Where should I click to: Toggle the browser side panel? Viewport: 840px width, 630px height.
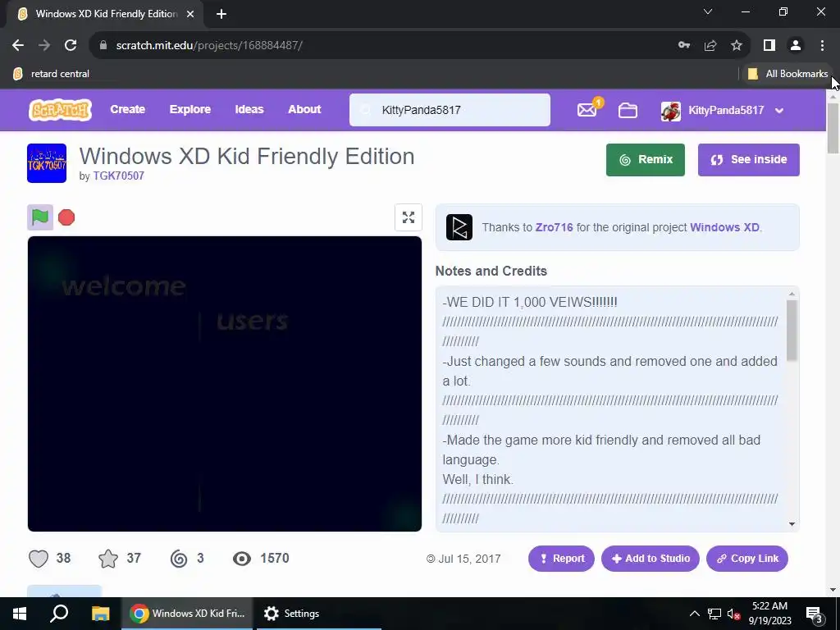pyautogui.click(x=769, y=46)
